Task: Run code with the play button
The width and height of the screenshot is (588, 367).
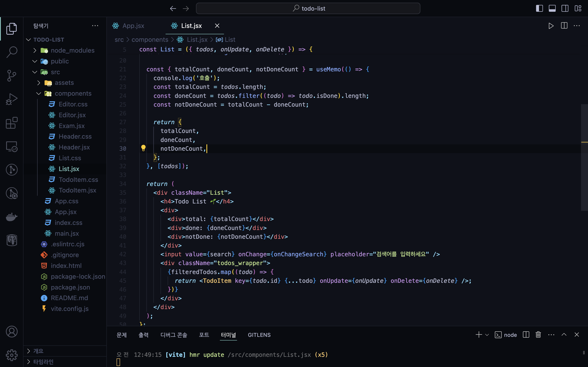Action: pyautogui.click(x=551, y=26)
